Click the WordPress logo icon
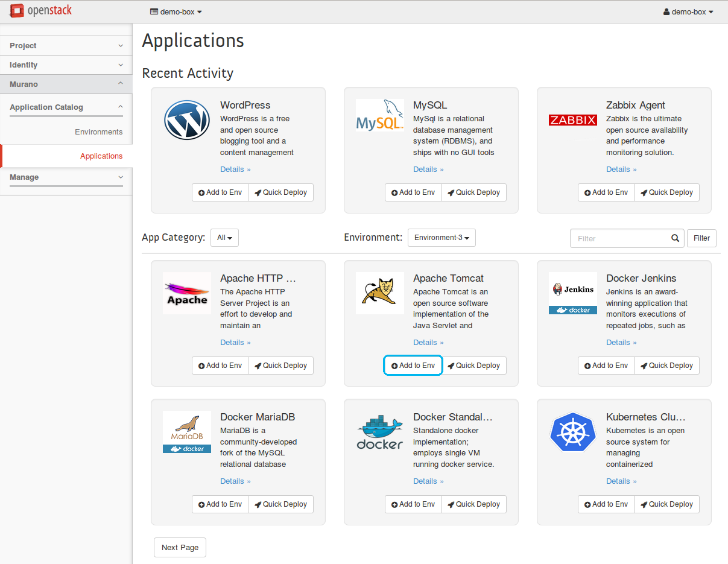728x564 pixels. pos(187,120)
